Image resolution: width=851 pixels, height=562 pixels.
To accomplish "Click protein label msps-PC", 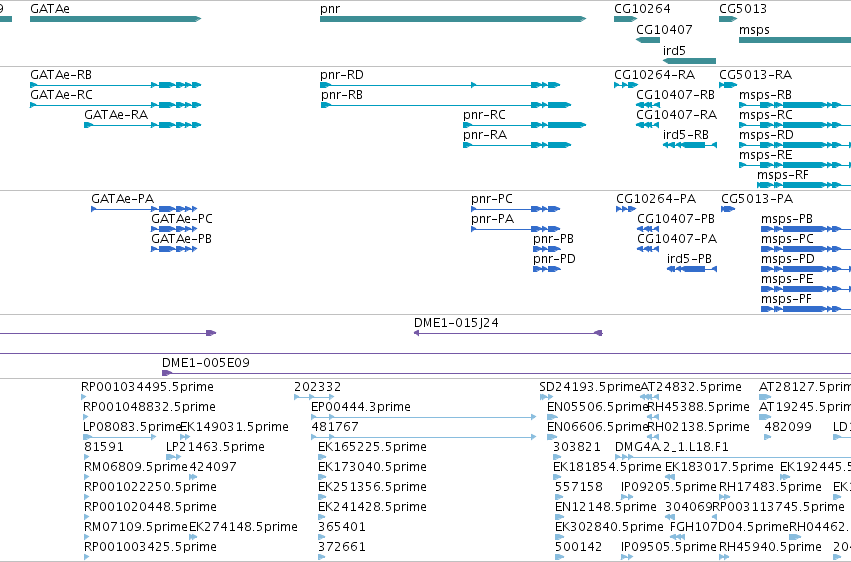I will (x=788, y=239).
